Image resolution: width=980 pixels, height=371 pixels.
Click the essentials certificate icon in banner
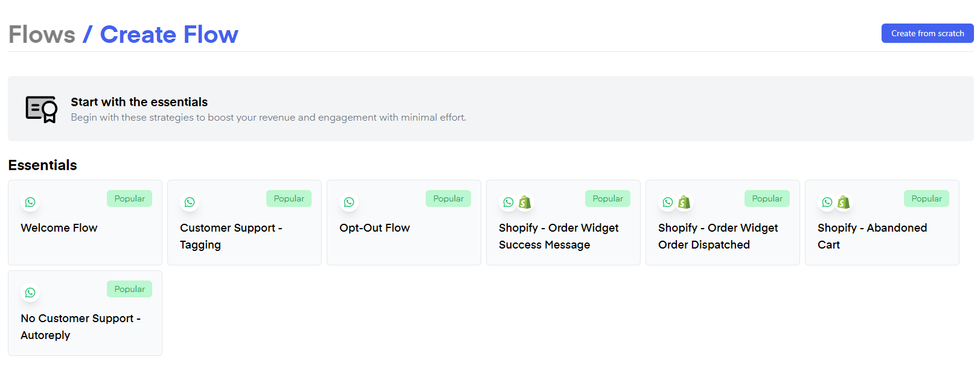point(41,109)
